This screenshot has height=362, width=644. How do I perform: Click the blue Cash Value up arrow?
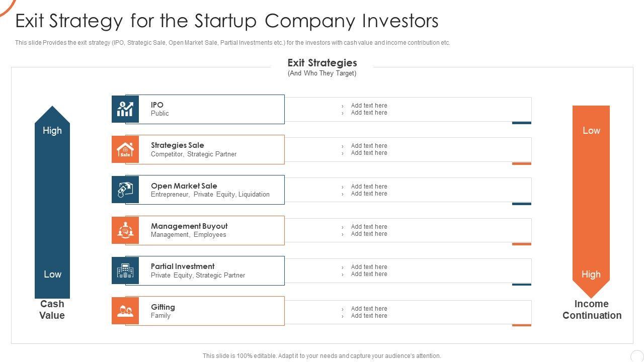[x=52, y=201]
